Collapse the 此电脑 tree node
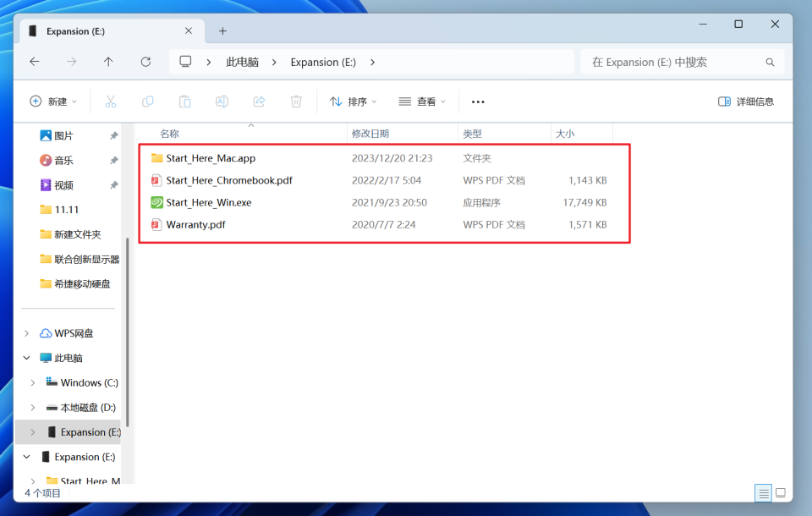Screen dimensions: 812x516 tap(27, 358)
